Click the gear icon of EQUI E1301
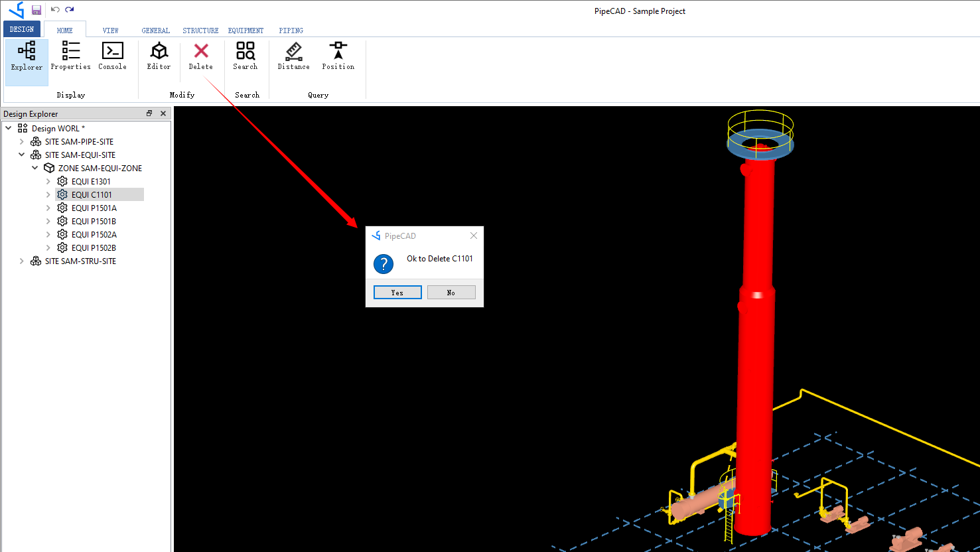The image size is (980, 552). point(62,181)
